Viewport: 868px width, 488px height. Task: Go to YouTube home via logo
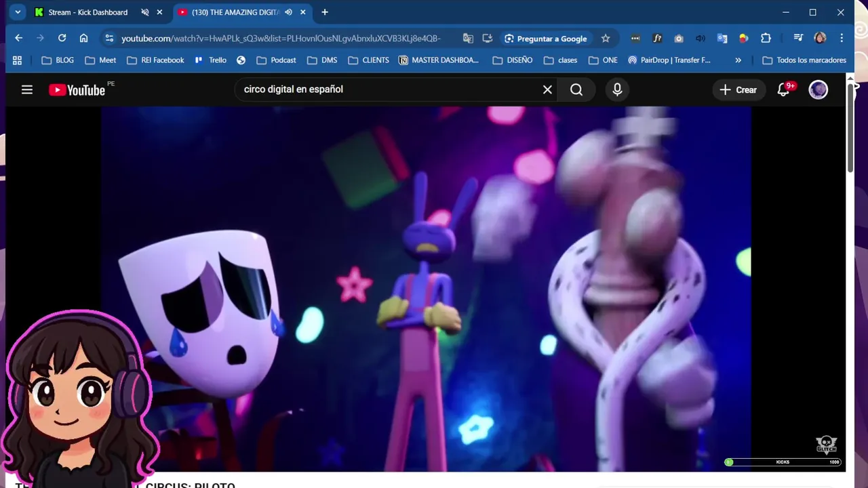[x=77, y=89]
